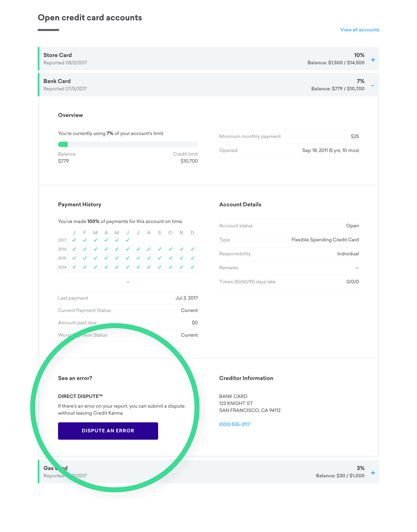Click June 2017 payment checkmark
This screenshot has height=532, width=417.
click(127, 240)
